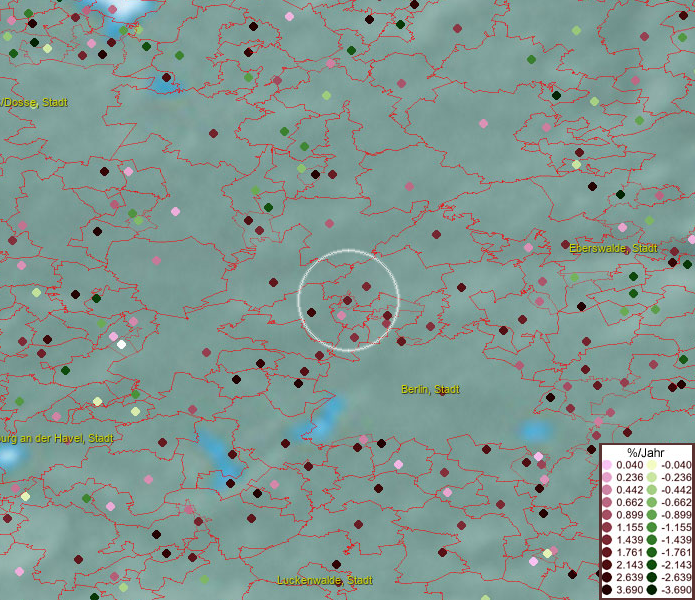Click the pink marker inside the white circle

[341, 316]
